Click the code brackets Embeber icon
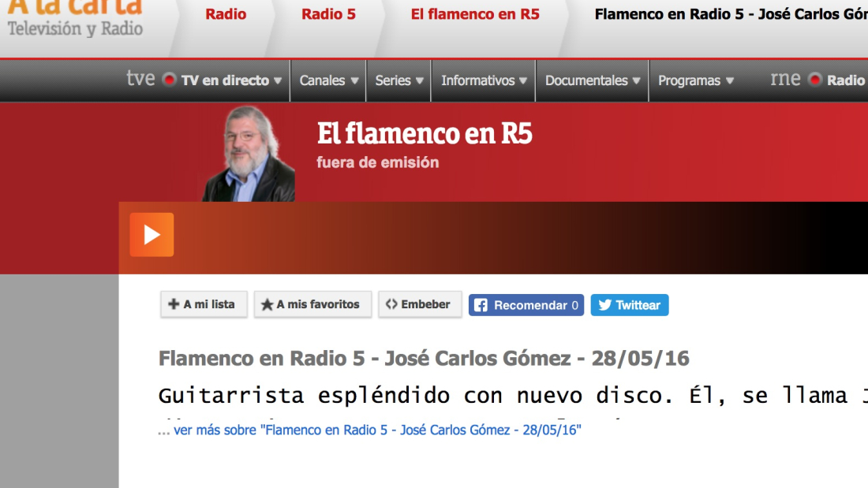This screenshot has height=488, width=868. pyautogui.click(x=391, y=304)
